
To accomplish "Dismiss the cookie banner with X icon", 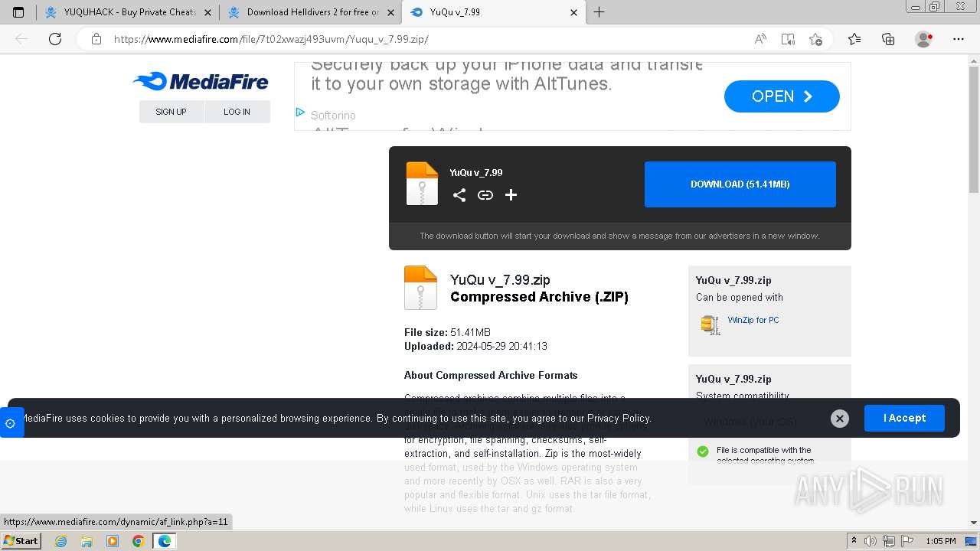I will 840,419.
